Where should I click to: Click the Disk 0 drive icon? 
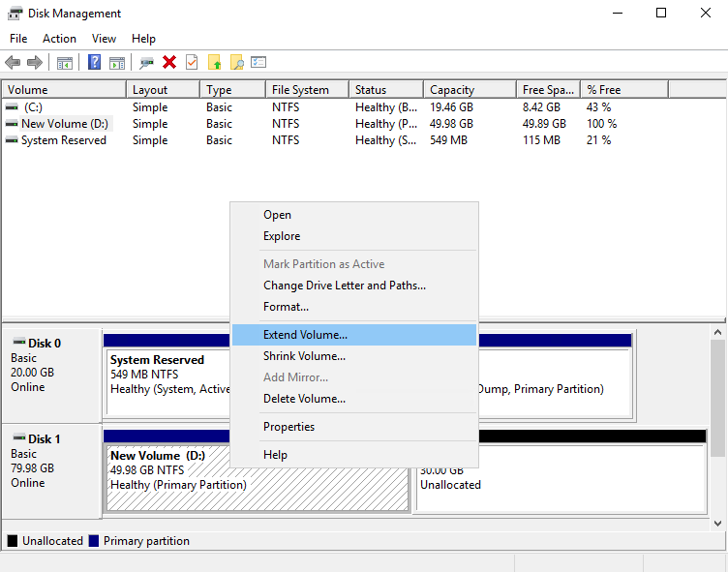tap(19, 343)
